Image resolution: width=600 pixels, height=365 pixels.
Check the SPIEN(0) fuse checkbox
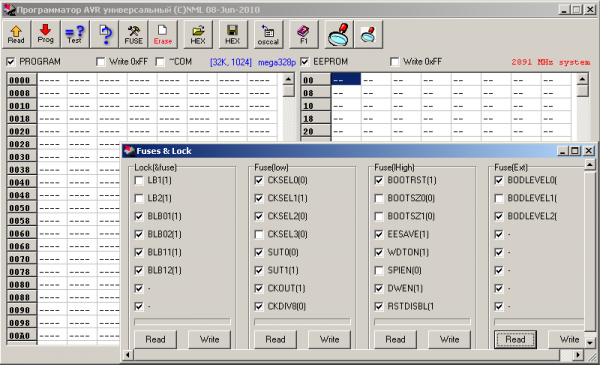click(x=379, y=270)
